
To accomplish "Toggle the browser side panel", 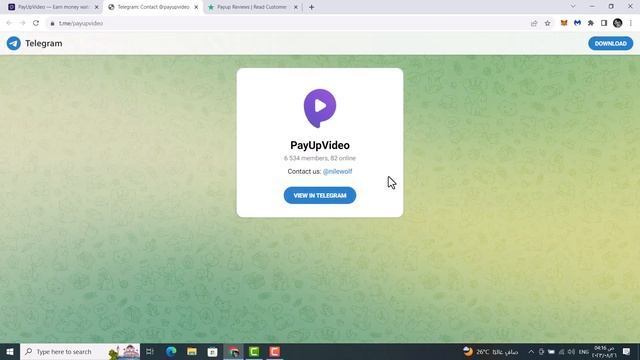I will click(x=604, y=23).
